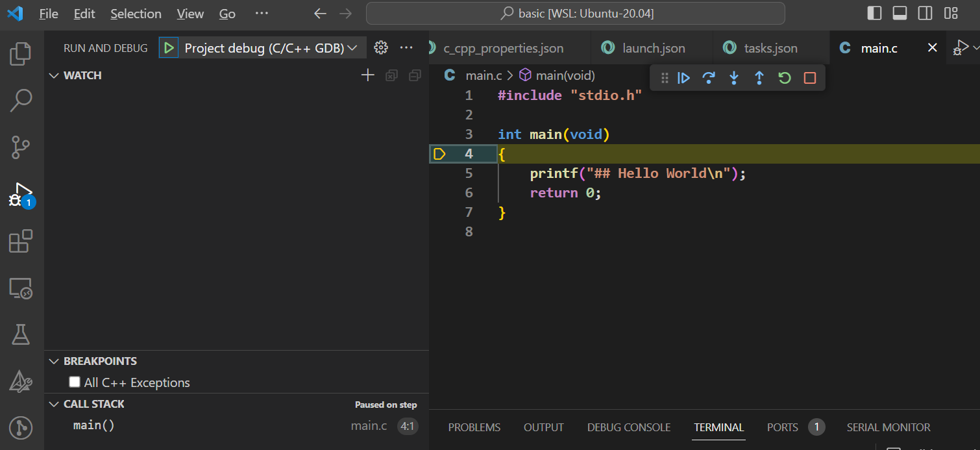
Task: Open the Search view in activity bar
Action: 21,101
